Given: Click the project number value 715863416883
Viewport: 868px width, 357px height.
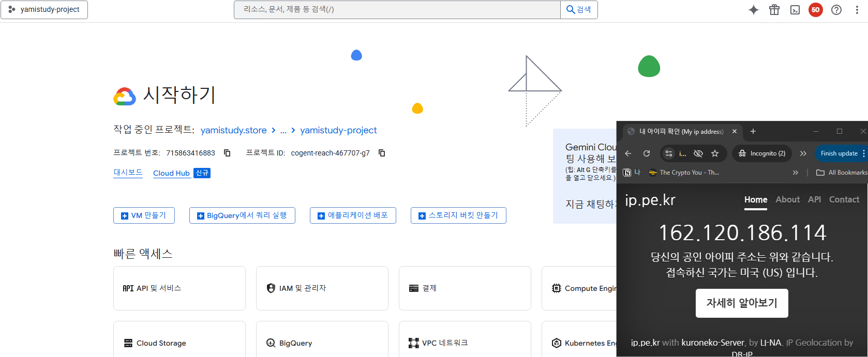Looking at the screenshot, I should [190, 153].
